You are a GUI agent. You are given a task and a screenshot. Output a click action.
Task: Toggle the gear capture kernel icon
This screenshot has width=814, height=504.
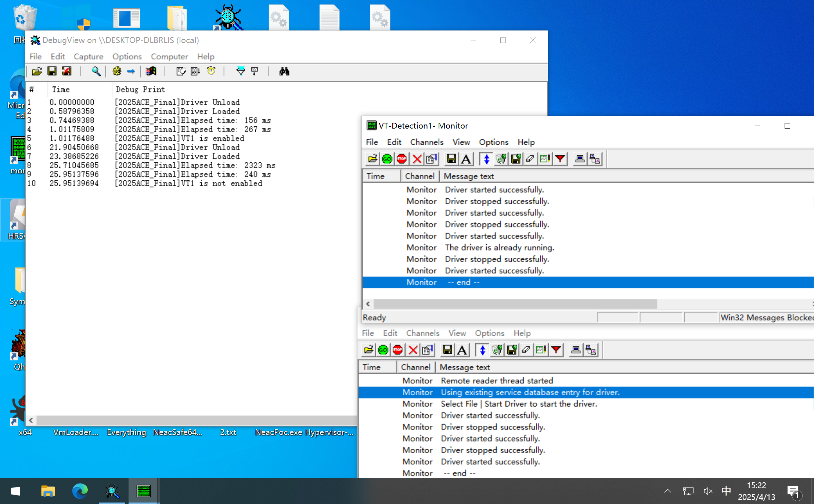pyautogui.click(x=117, y=71)
